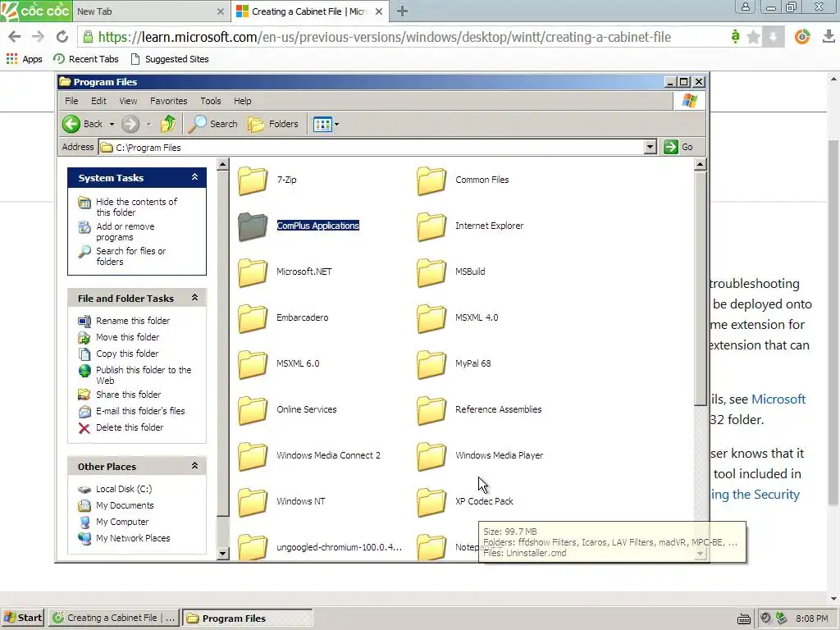Expand the Address bar dropdown list

[x=650, y=147]
